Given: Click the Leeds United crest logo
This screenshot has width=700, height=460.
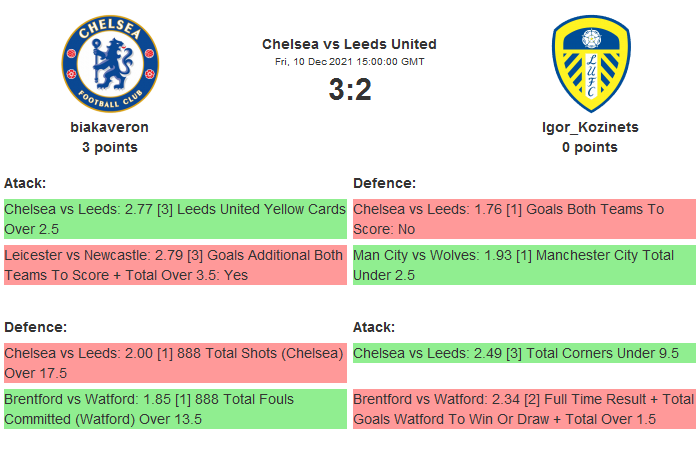Looking at the screenshot, I should pos(590,63).
